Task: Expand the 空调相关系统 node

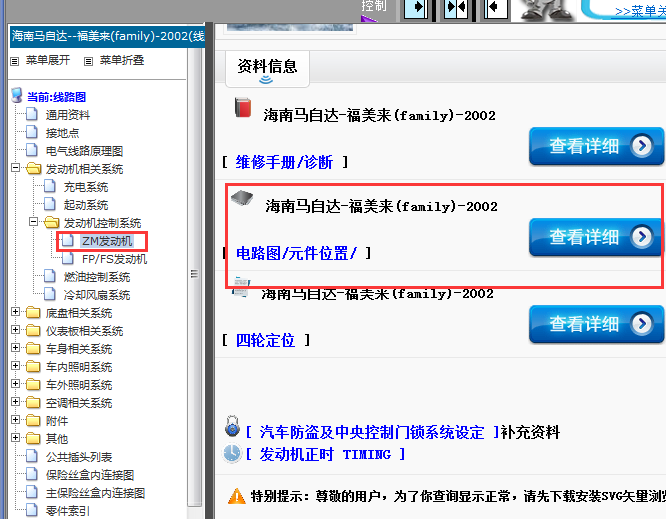Action: pyautogui.click(x=15, y=401)
